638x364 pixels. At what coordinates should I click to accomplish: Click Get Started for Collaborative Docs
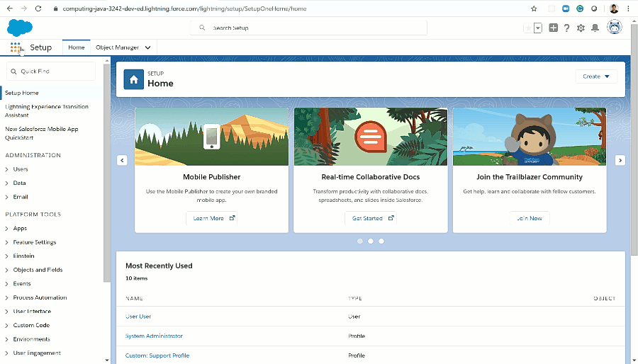pyautogui.click(x=370, y=218)
